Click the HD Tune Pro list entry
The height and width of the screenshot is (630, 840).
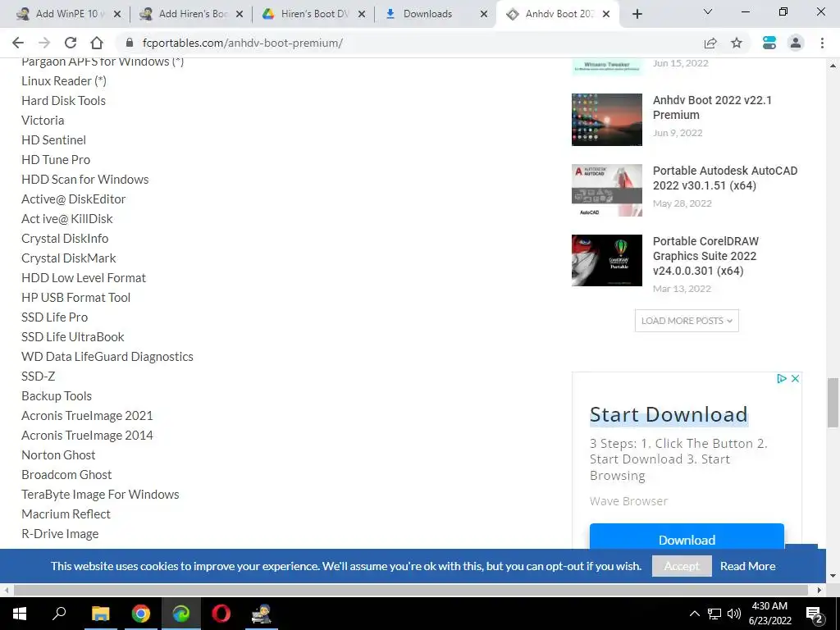tap(56, 160)
